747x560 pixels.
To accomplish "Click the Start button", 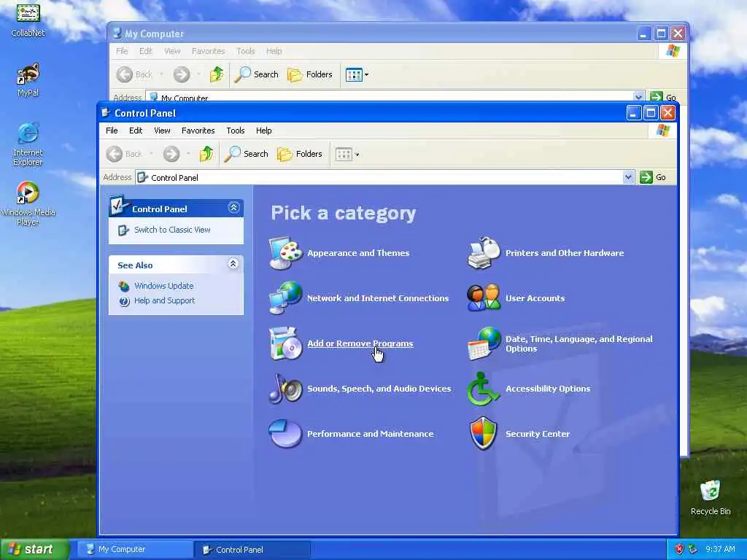I will [34, 549].
